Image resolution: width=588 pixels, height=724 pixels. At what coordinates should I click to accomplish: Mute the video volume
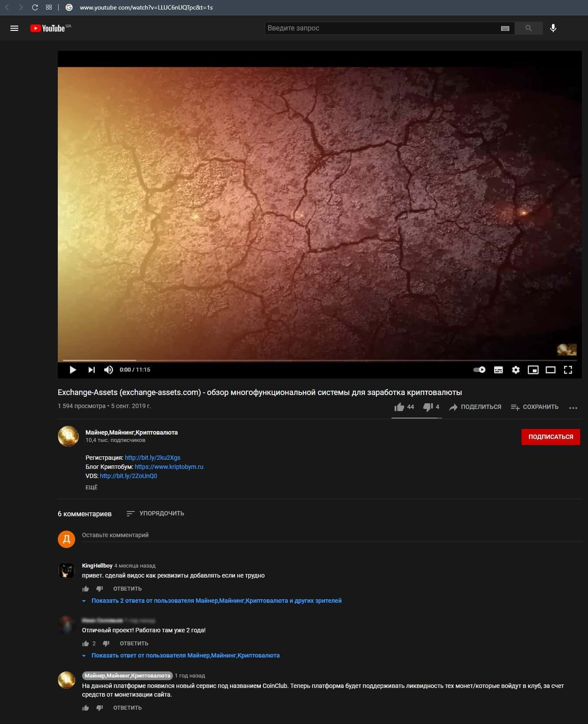[x=108, y=370]
